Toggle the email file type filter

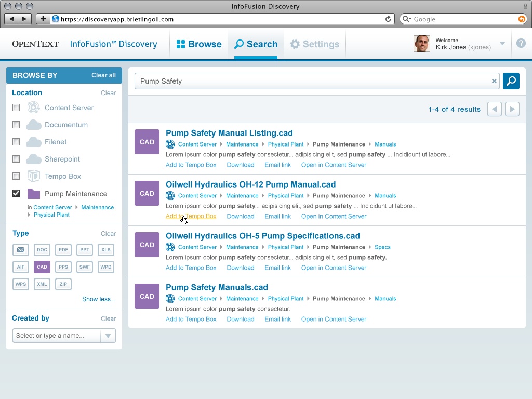(21, 250)
